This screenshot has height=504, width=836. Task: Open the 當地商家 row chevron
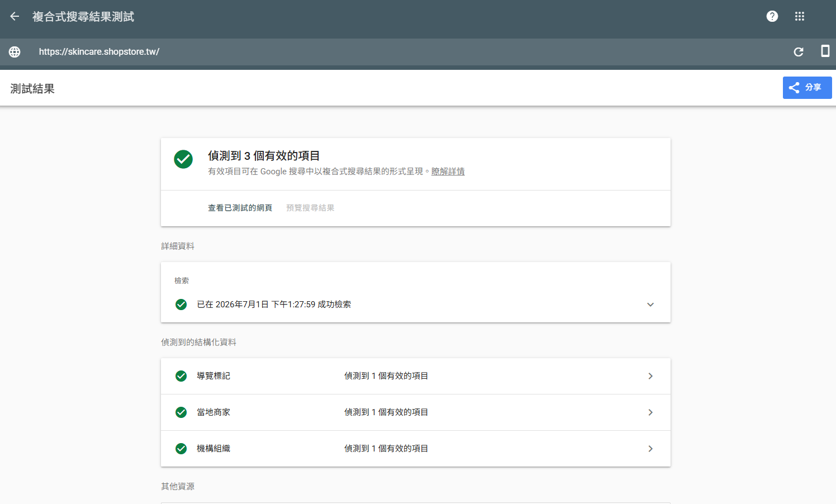point(650,412)
